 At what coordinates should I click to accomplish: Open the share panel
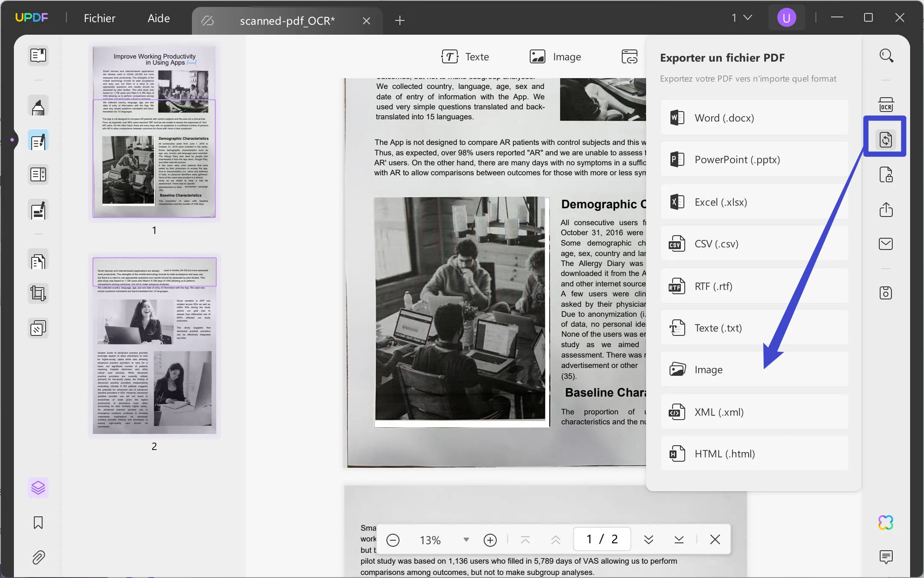(887, 210)
